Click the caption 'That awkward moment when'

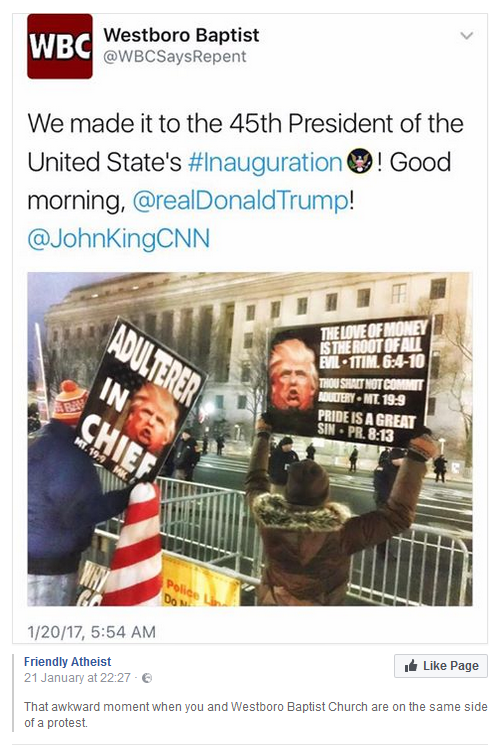click(256, 714)
